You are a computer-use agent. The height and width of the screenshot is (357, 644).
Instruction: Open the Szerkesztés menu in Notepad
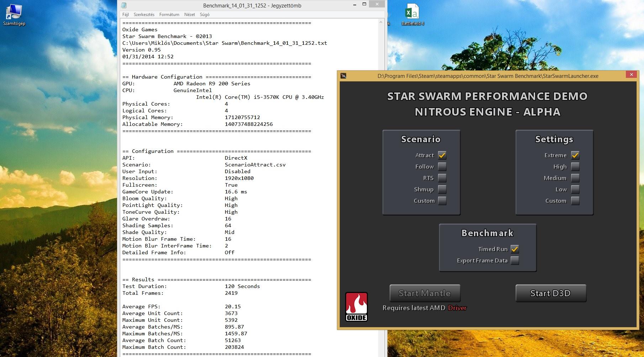[x=144, y=15]
